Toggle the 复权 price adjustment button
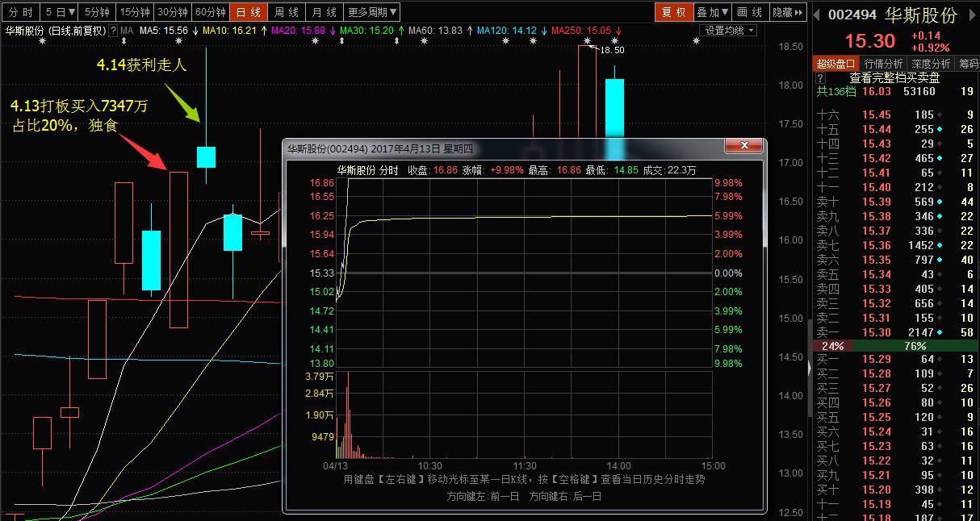980x521 pixels. (x=673, y=12)
